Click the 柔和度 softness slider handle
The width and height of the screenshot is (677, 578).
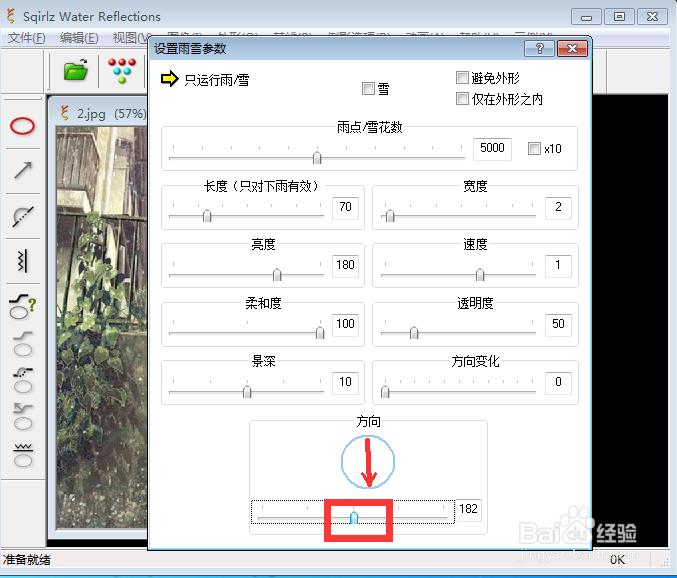click(x=320, y=333)
